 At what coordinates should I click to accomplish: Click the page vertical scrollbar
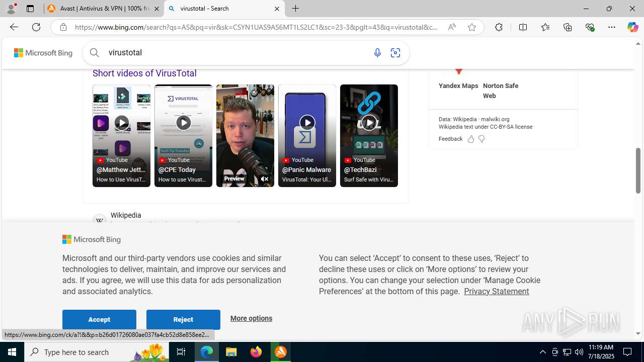638,171
